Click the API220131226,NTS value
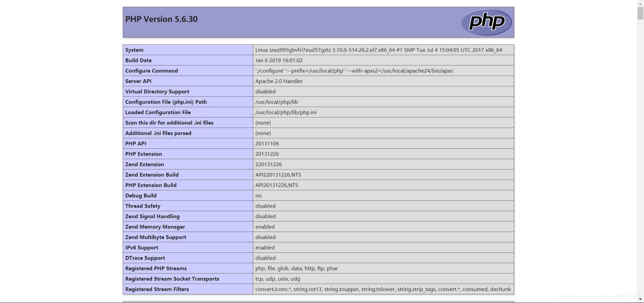 278,175
